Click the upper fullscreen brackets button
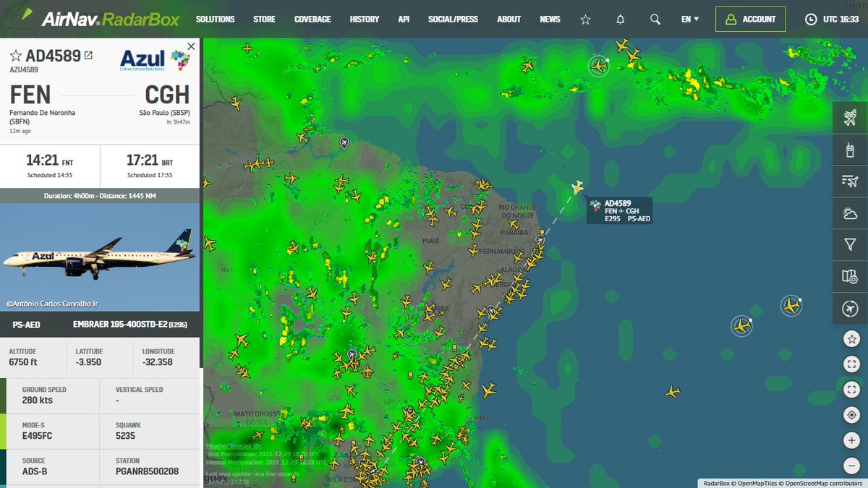 click(x=851, y=364)
